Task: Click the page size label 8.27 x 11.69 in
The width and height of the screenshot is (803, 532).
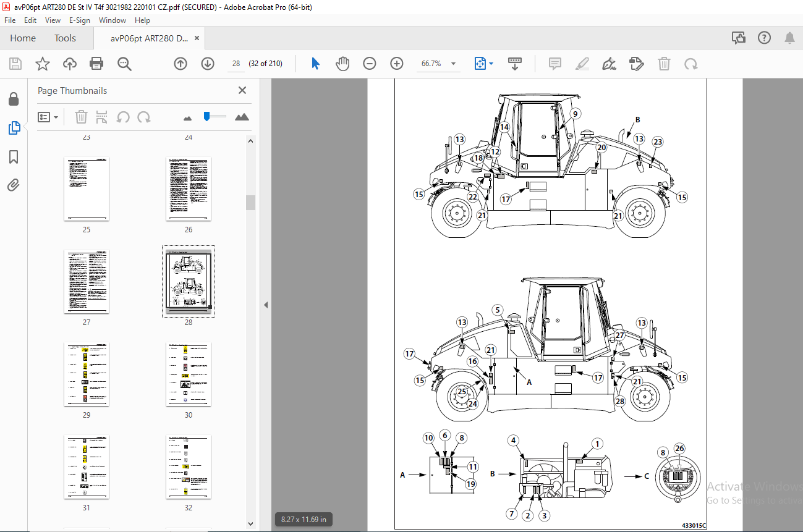Action: coord(304,520)
